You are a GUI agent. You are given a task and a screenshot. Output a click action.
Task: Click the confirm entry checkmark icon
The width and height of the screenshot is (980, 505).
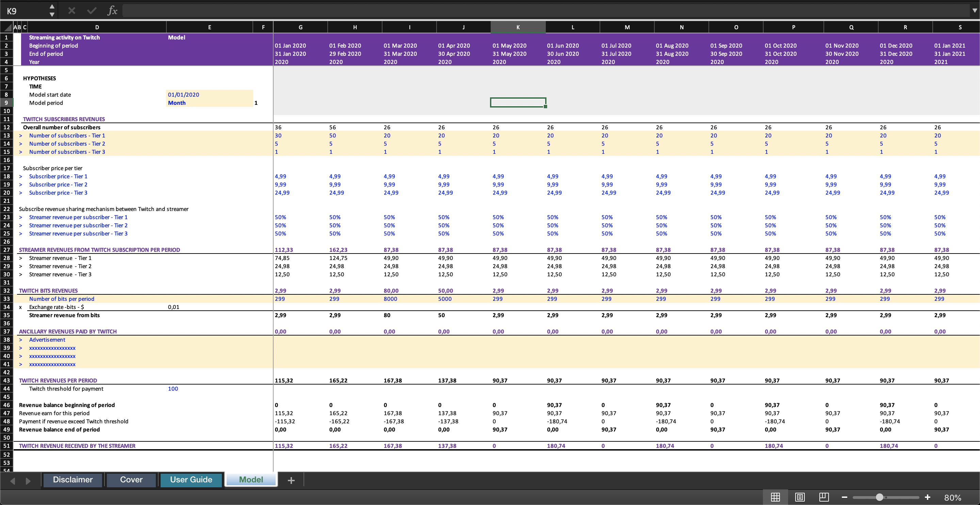tap(92, 11)
